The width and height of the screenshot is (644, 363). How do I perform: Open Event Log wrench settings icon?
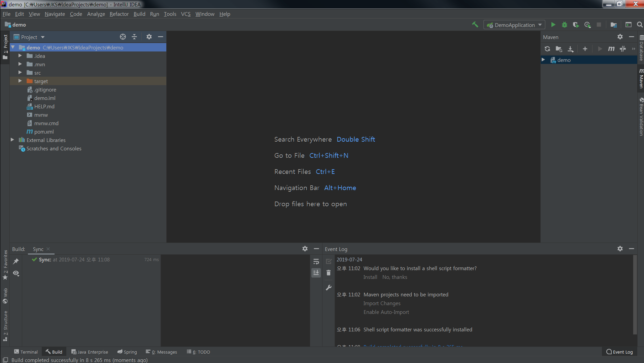329,288
